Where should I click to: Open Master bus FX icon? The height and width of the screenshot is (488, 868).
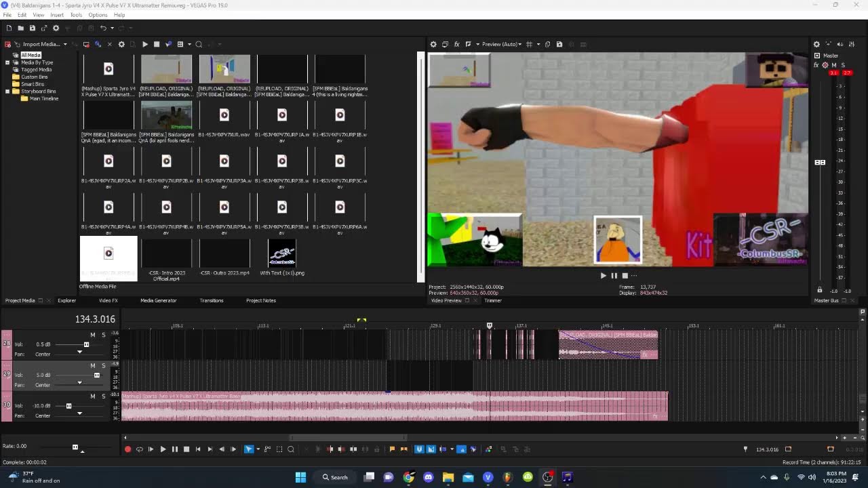point(817,65)
